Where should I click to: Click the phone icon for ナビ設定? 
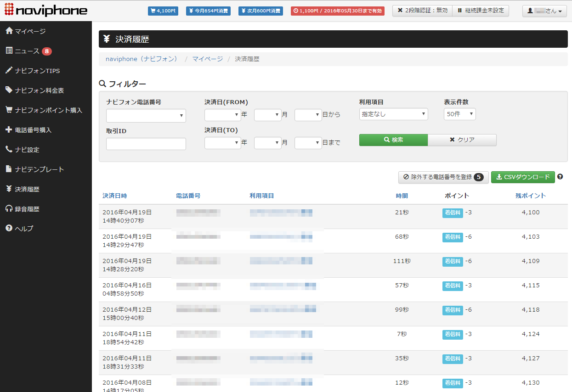click(9, 150)
